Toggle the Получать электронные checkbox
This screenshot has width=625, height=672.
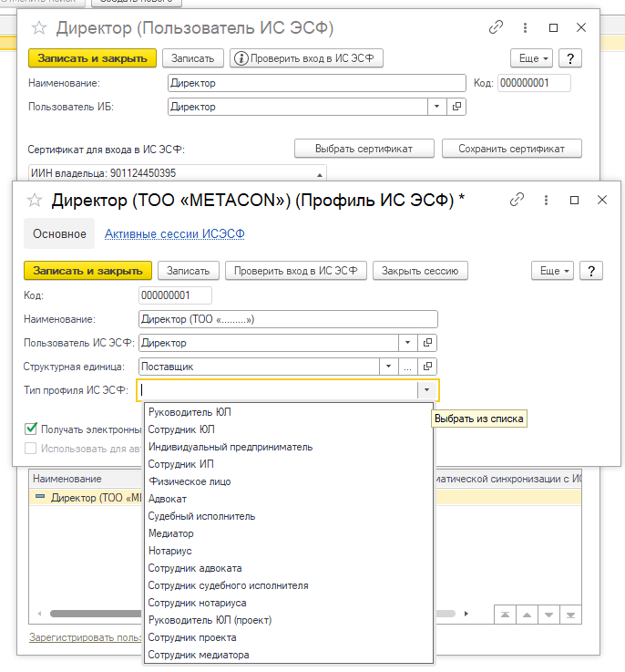[x=31, y=429]
